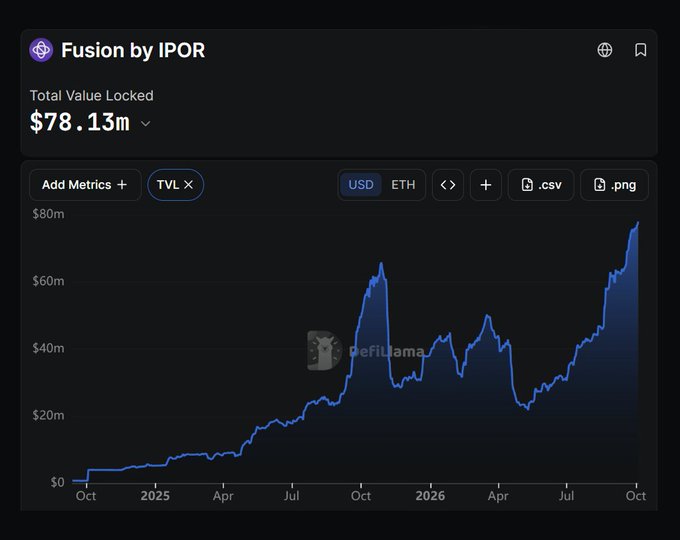Screen dimensions: 680x540
Task: Click plus icon in Add Metrics
Action: point(122,185)
